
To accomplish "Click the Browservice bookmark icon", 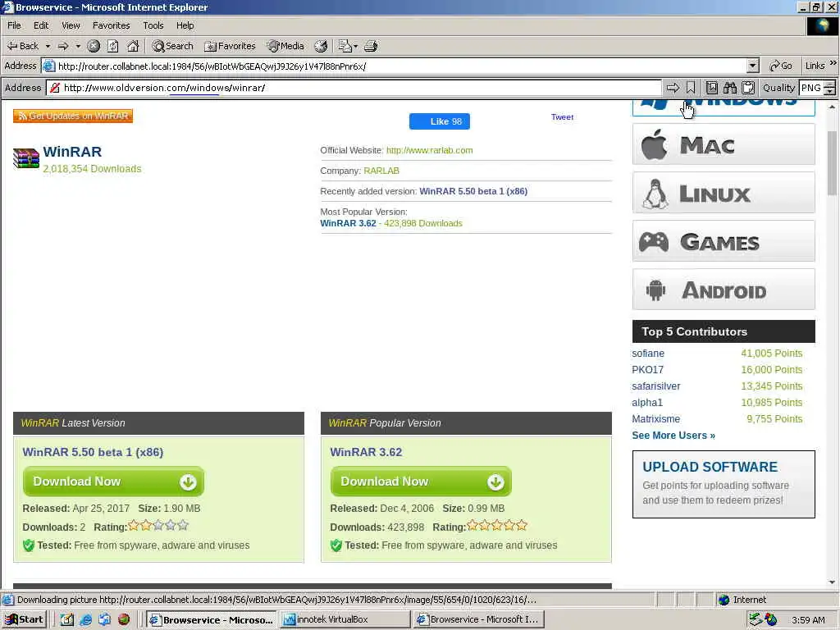I will (691, 88).
